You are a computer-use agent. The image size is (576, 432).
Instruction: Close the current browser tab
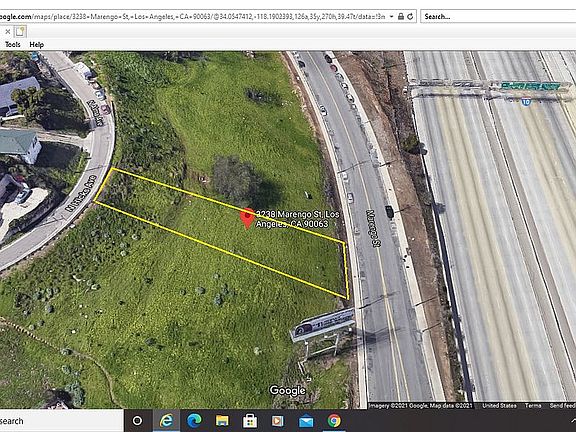[7, 32]
